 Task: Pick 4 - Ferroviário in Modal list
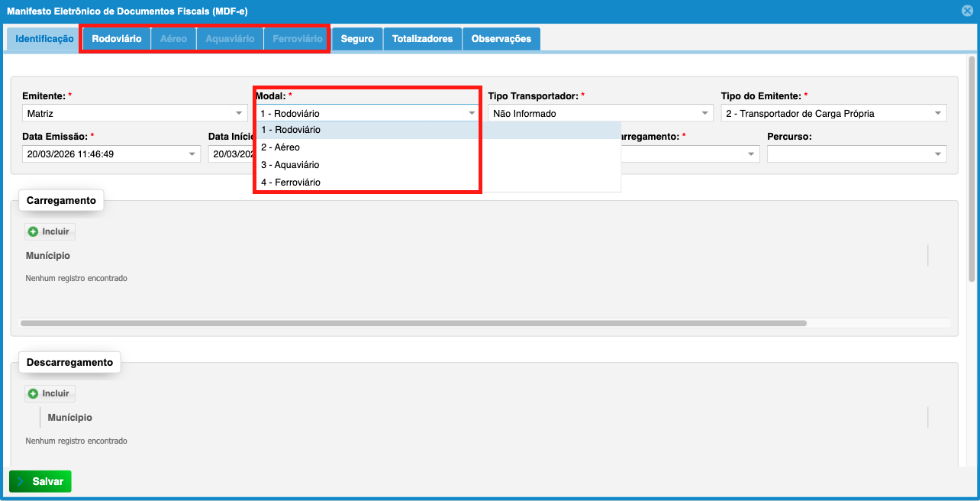pyautogui.click(x=291, y=183)
